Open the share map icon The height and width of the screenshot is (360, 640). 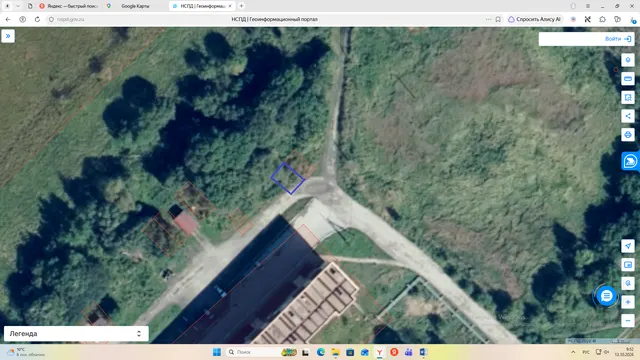coord(628,116)
